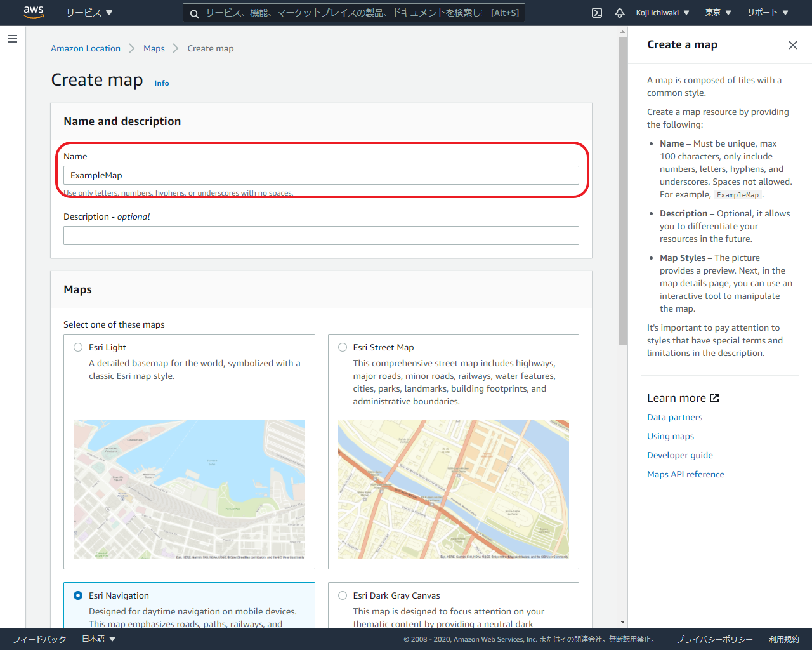Click the Create map breadcrumb text
Image resolution: width=812 pixels, height=650 pixels.
[211, 48]
